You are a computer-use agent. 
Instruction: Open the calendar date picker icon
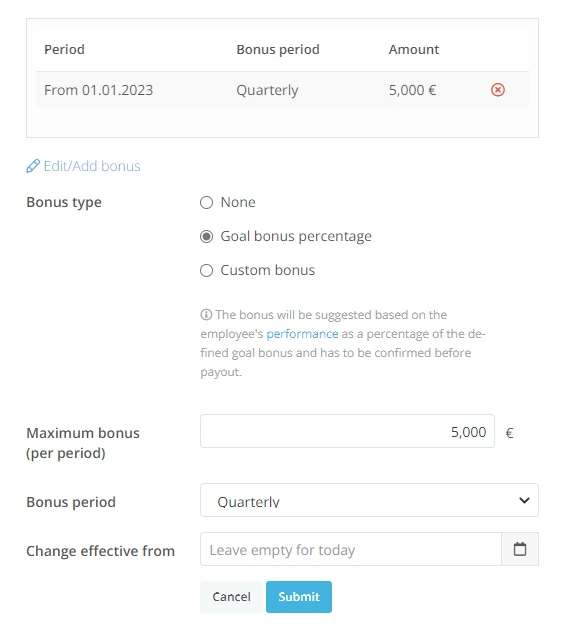[520, 549]
